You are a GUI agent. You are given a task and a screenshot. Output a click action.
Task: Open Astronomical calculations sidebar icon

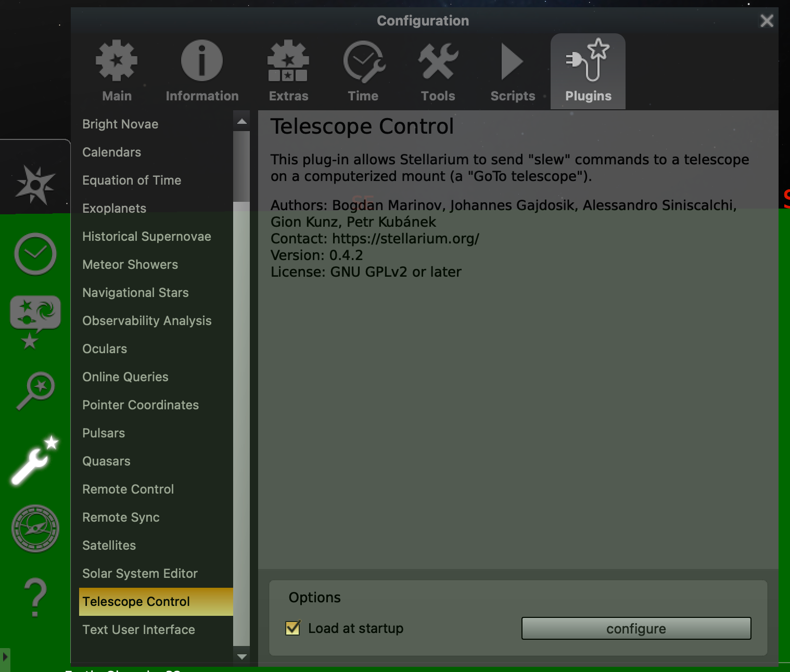click(35, 528)
